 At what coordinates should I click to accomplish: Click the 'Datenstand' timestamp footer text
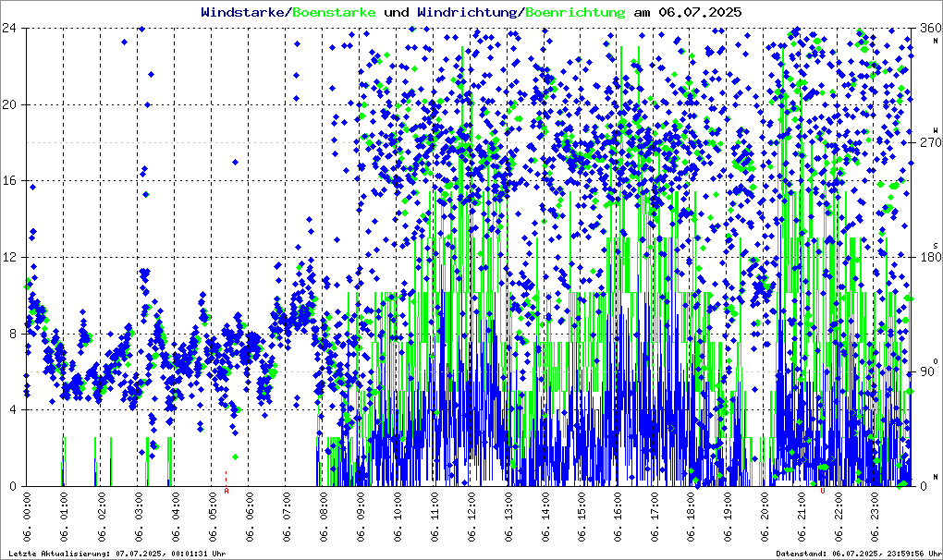coord(849,554)
